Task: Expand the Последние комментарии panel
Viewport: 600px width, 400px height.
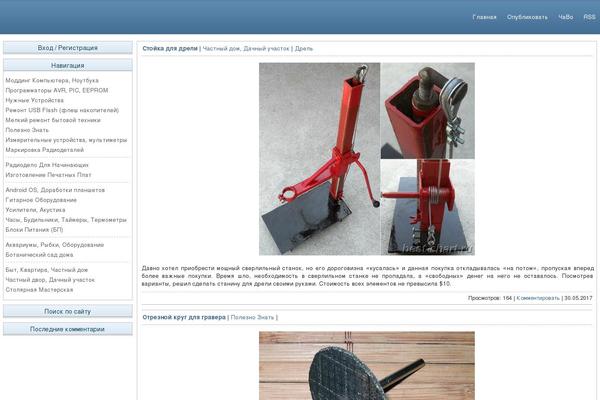Action: (68, 329)
